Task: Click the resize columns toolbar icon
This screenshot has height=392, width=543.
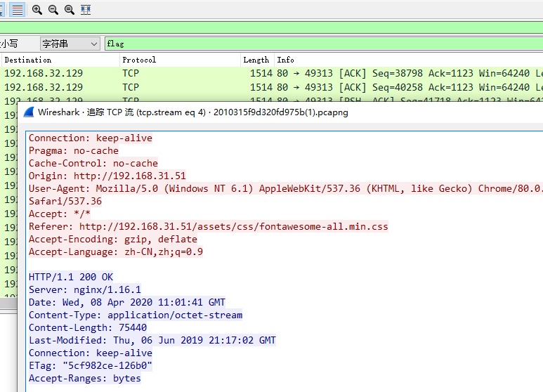Action: [86, 10]
